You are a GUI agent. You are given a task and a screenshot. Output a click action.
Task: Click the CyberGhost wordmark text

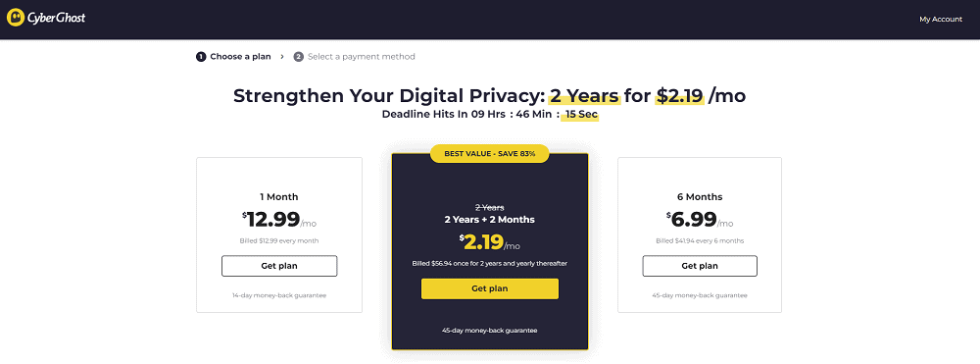(x=56, y=18)
